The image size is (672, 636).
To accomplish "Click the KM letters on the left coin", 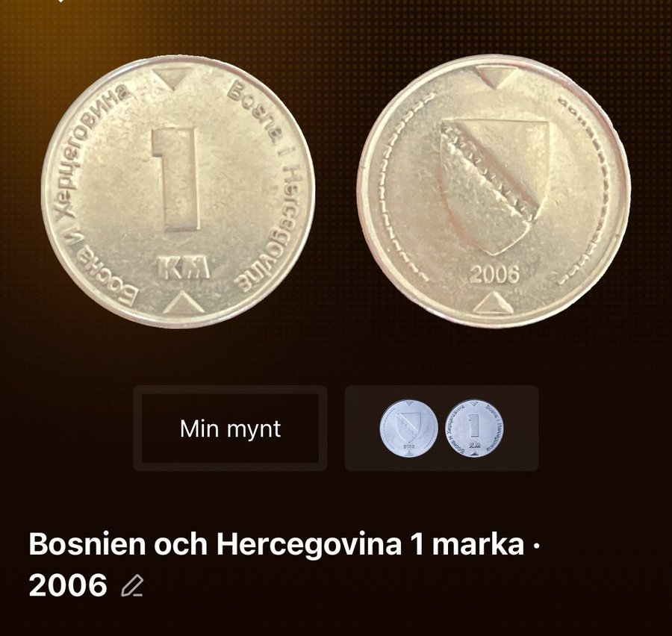I will tap(184, 268).
